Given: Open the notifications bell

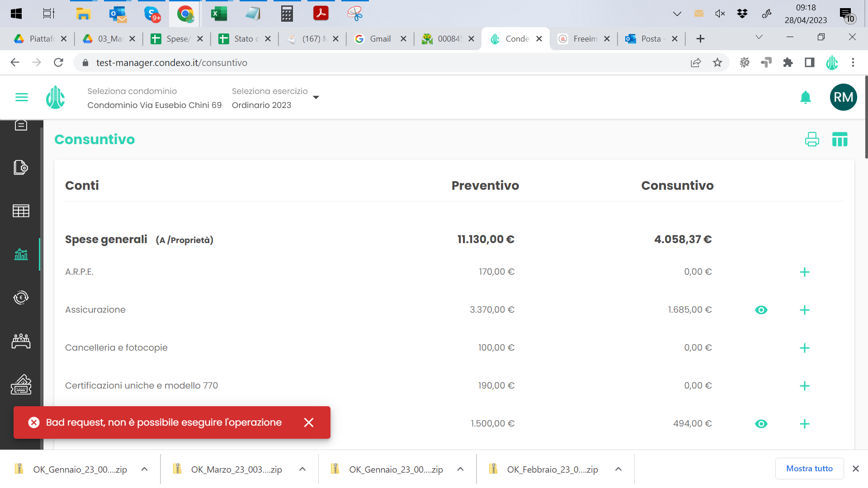Looking at the screenshot, I should point(805,97).
